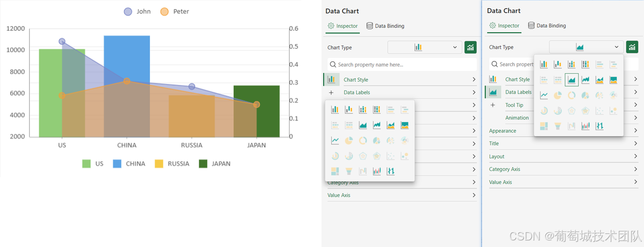
Task: Toggle RUSSIA legend entry below chart
Action: click(172, 164)
